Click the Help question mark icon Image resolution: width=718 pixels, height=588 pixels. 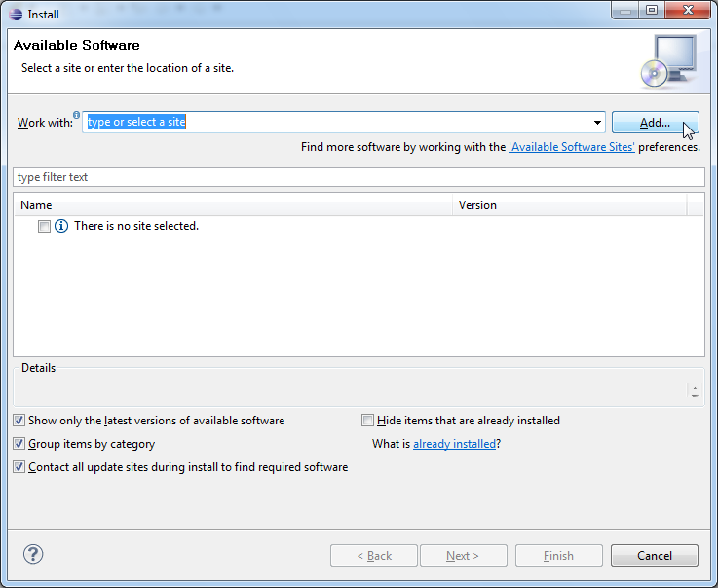(33, 555)
